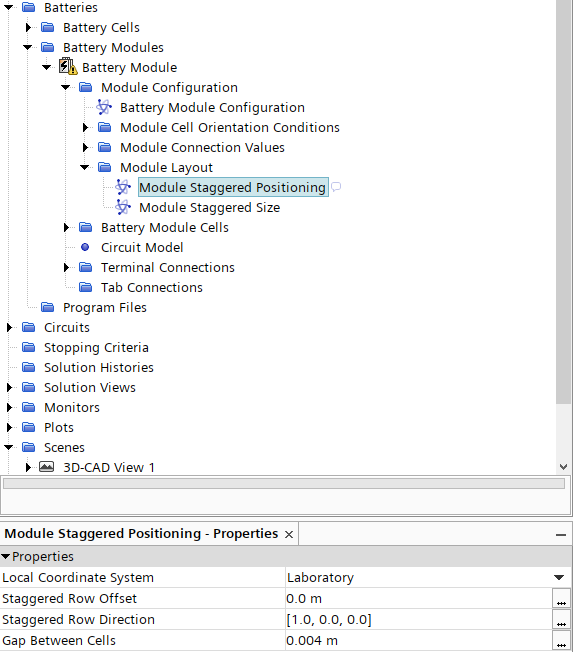Click the Module Staggered Size node icon
The width and height of the screenshot is (573, 652).
tap(123, 207)
